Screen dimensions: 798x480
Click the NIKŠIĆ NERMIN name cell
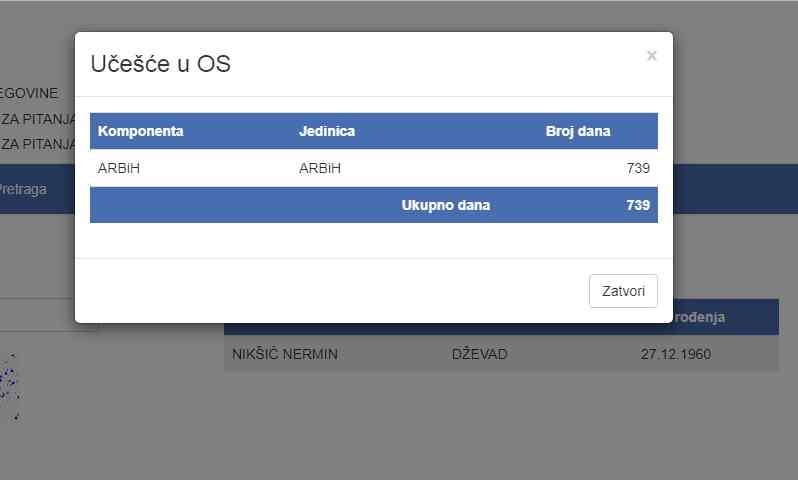(x=285, y=354)
